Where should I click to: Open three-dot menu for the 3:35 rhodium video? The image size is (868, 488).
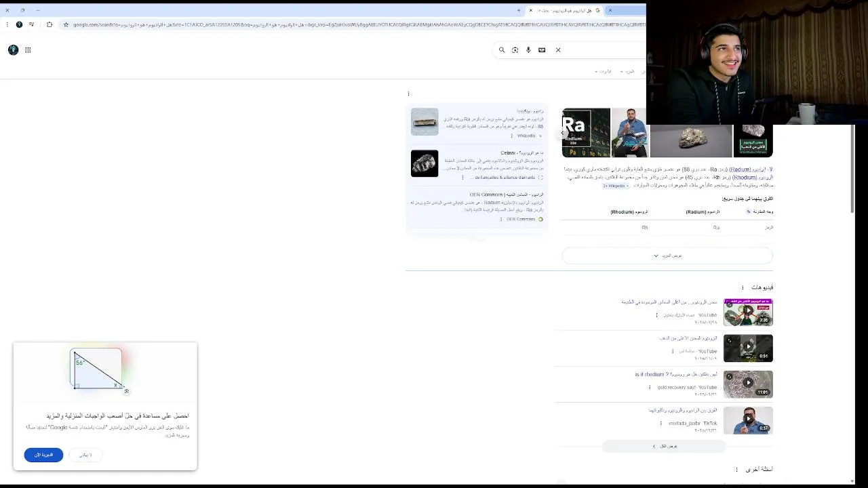pos(656,315)
